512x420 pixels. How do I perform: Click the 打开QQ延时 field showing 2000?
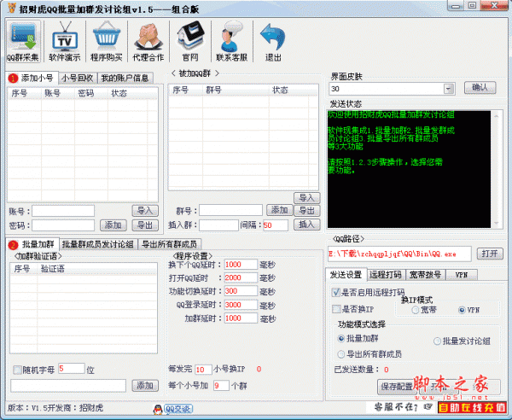241,278
